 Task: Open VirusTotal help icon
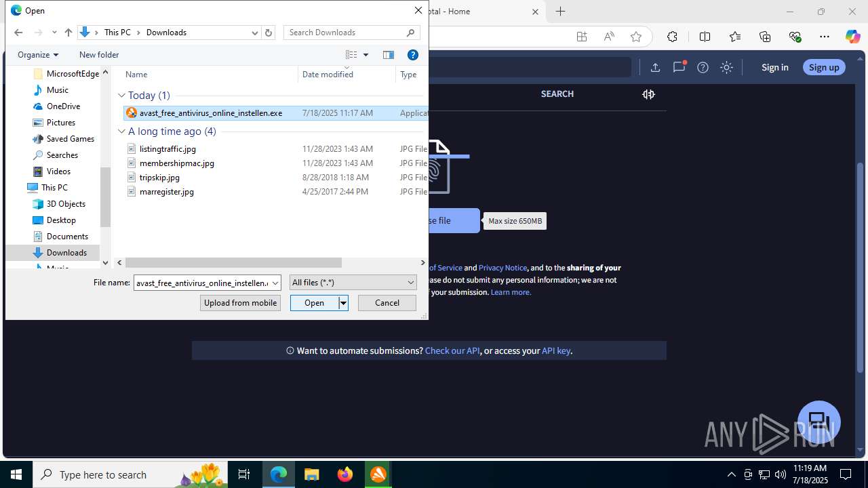[703, 67]
